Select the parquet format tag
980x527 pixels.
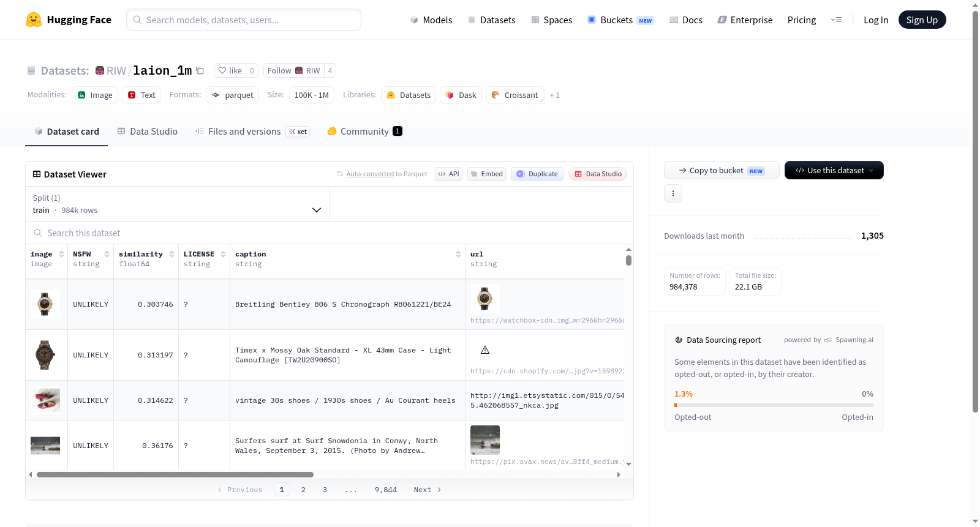click(x=232, y=95)
